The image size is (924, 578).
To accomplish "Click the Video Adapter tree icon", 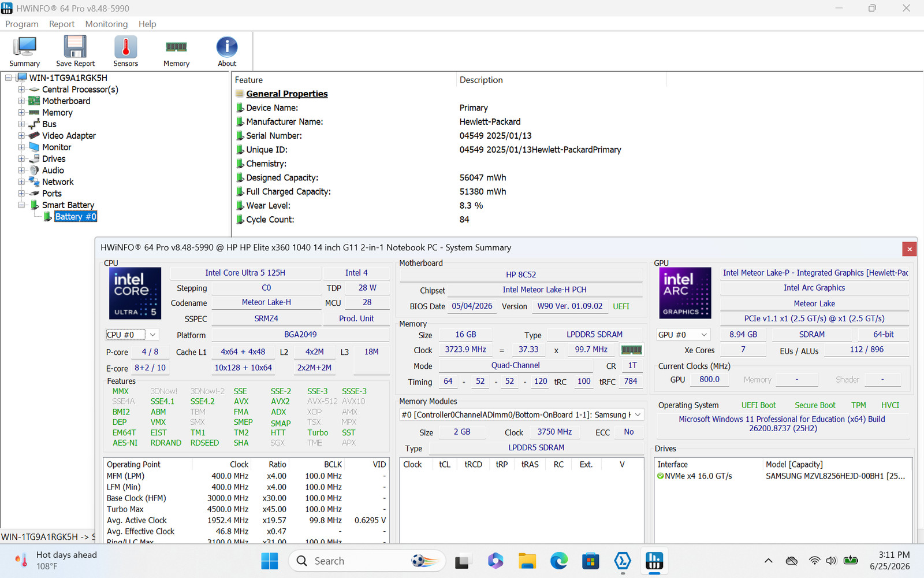I will [34, 136].
